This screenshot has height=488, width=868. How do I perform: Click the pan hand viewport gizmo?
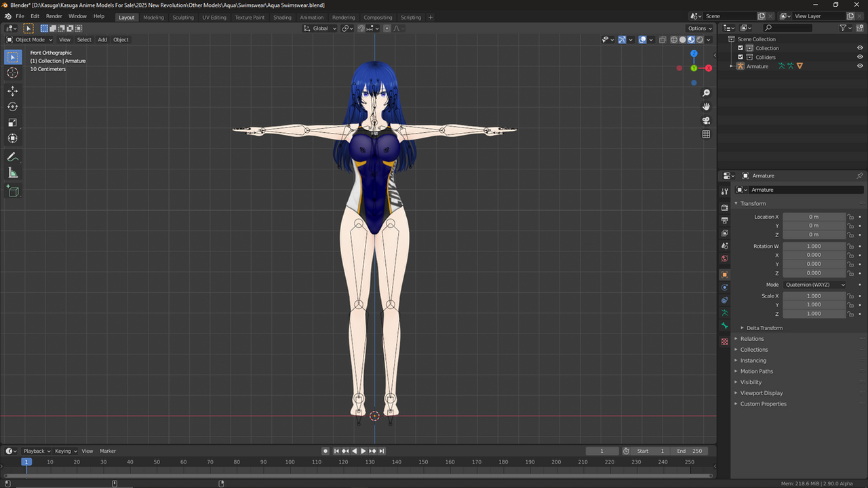[x=706, y=106]
